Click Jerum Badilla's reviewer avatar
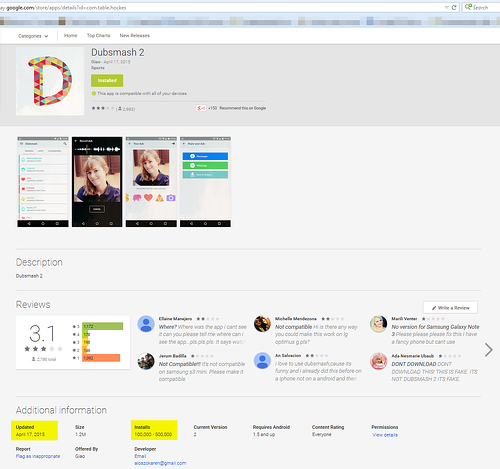The width and height of the screenshot is (500, 469). tap(146, 361)
